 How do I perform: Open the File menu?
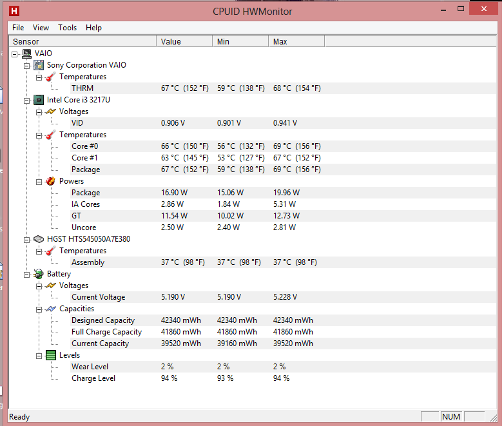coord(18,28)
